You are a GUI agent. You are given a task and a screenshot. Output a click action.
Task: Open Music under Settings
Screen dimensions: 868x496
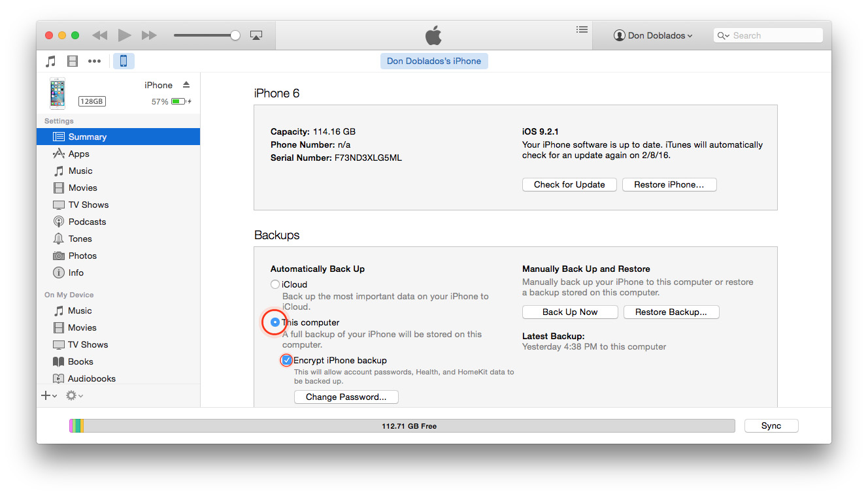coord(118,171)
